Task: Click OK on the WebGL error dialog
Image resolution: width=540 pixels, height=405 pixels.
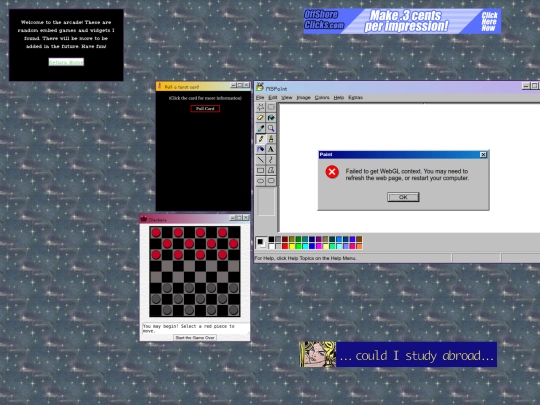Action: (x=403, y=197)
